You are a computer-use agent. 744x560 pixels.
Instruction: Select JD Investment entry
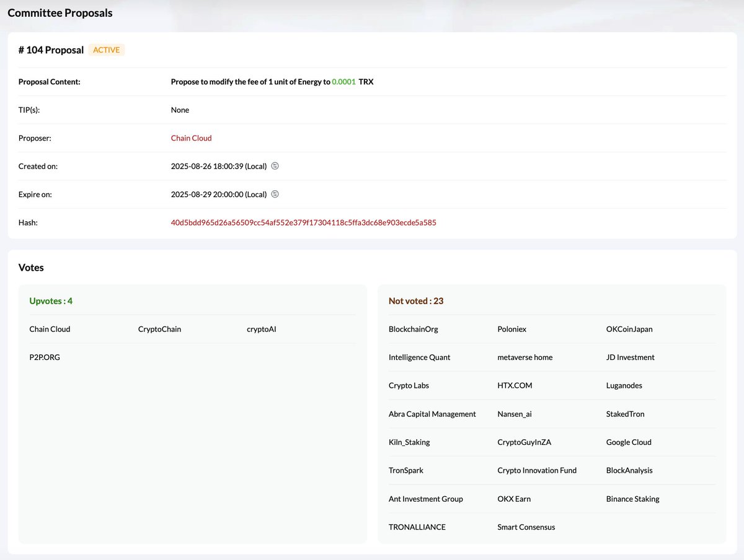[630, 357]
